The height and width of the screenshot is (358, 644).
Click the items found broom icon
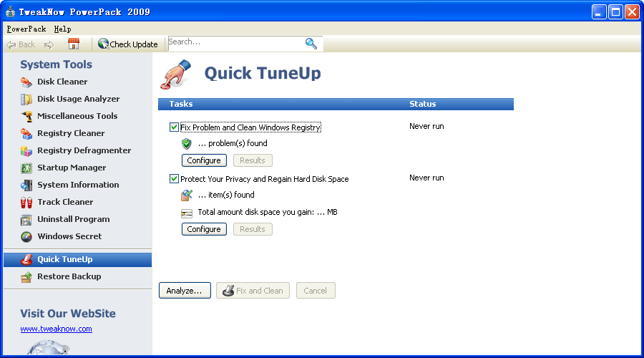pos(187,195)
